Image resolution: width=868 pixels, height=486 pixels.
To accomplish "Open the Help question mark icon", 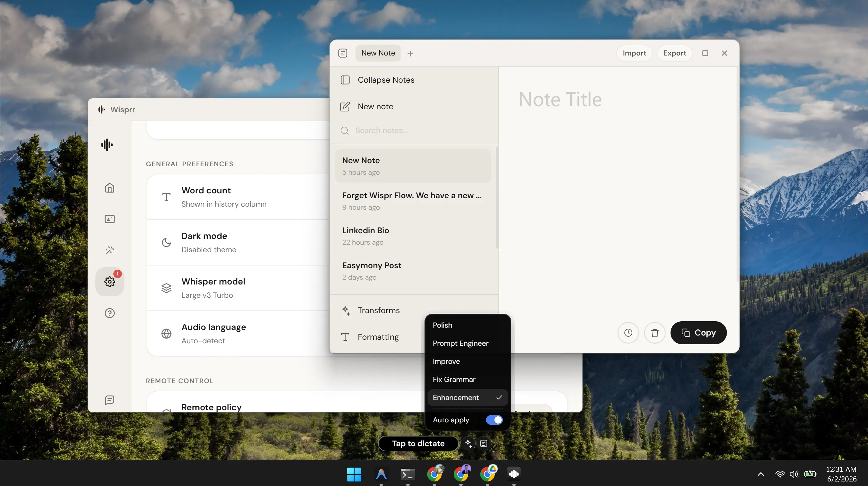I will tap(109, 313).
